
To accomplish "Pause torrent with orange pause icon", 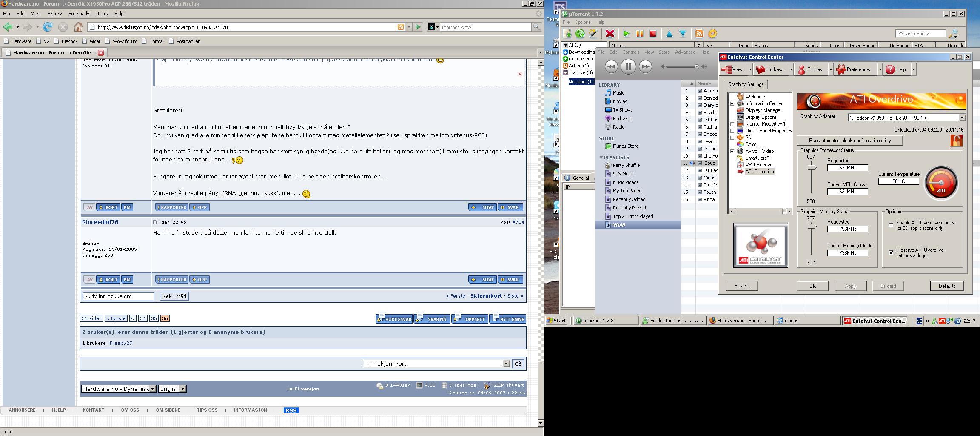I will [x=639, y=34].
